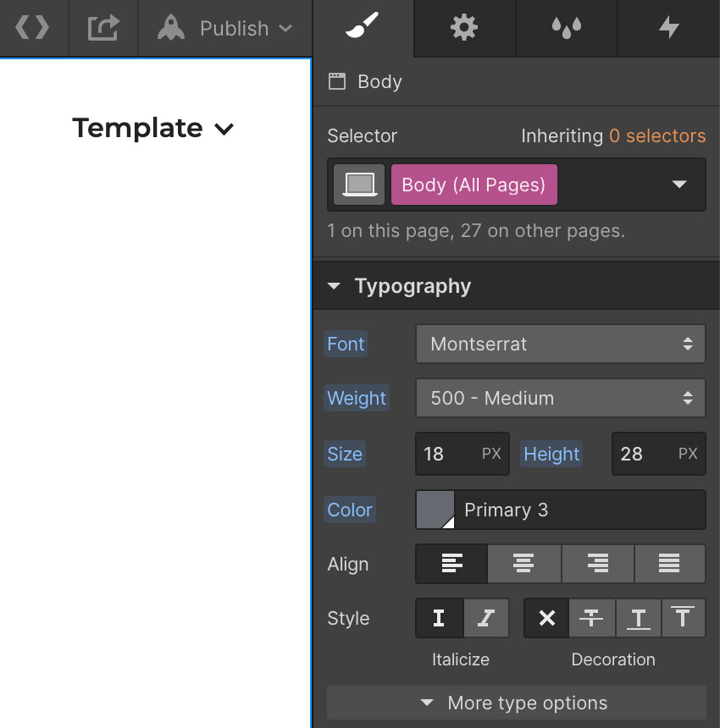The image size is (720, 728).
Task: Click the share/export arrow icon
Action: pos(103,28)
